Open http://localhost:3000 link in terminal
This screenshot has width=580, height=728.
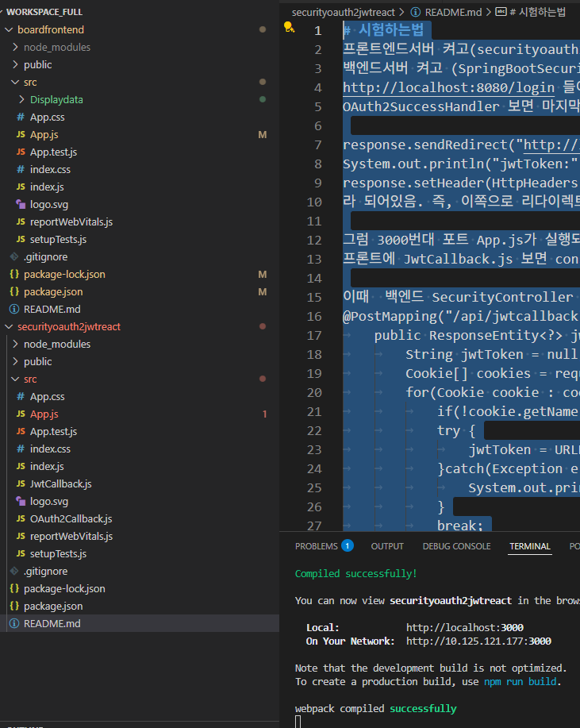click(465, 628)
